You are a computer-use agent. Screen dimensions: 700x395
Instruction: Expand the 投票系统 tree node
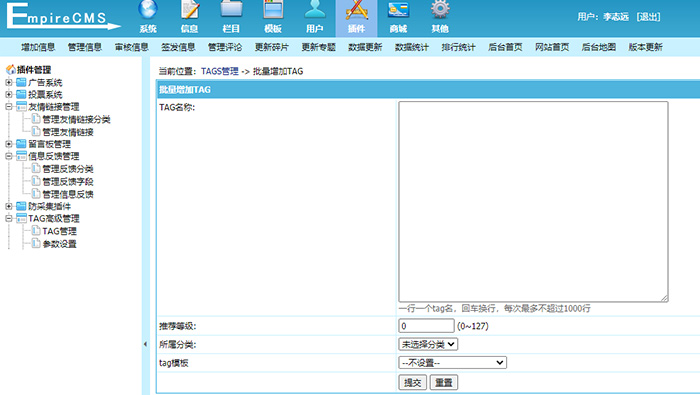(x=8, y=94)
